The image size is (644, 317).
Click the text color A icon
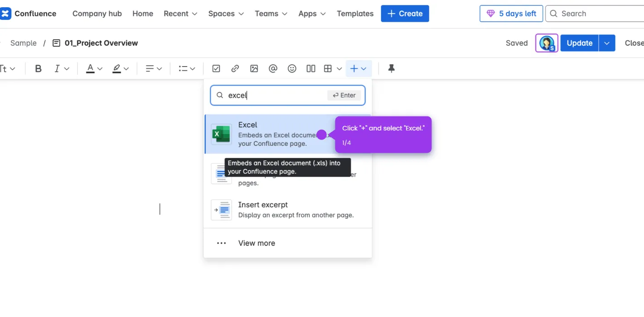(x=90, y=68)
